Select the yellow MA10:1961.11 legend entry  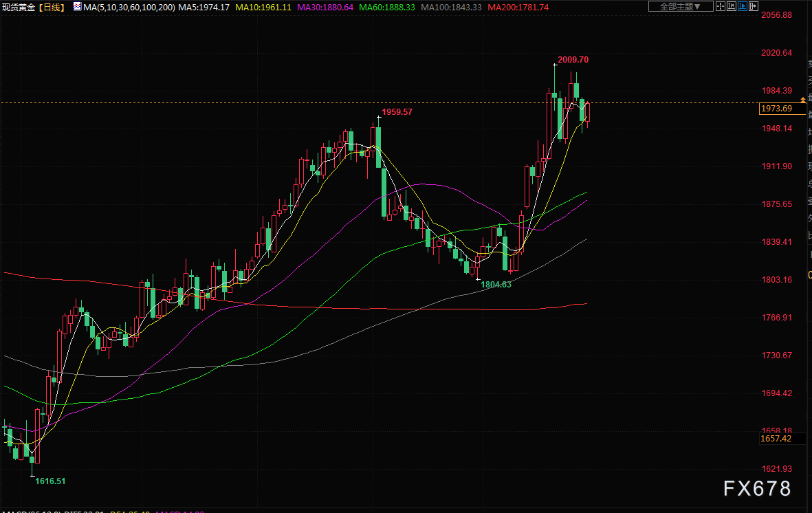pyautogui.click(x=263, y=7)
